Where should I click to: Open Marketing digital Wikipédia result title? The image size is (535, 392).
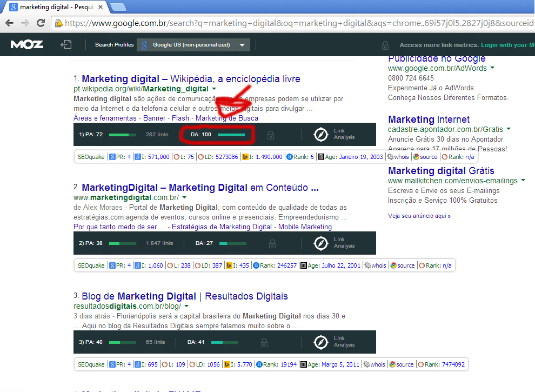(x=191, y=79)
